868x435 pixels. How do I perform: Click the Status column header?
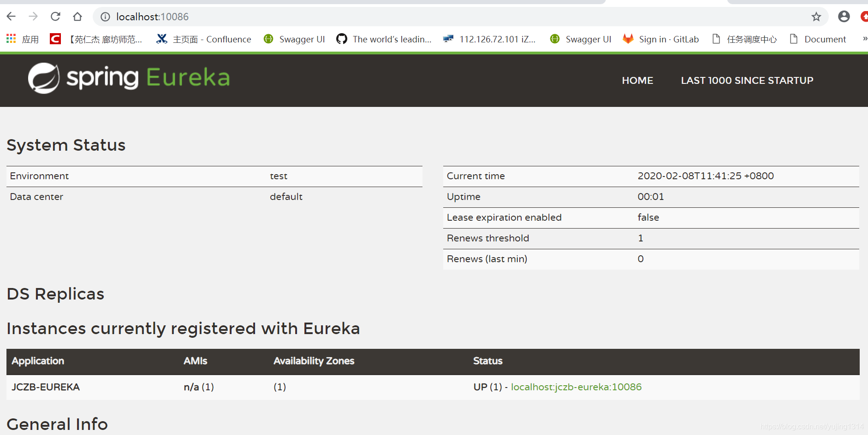488,361
